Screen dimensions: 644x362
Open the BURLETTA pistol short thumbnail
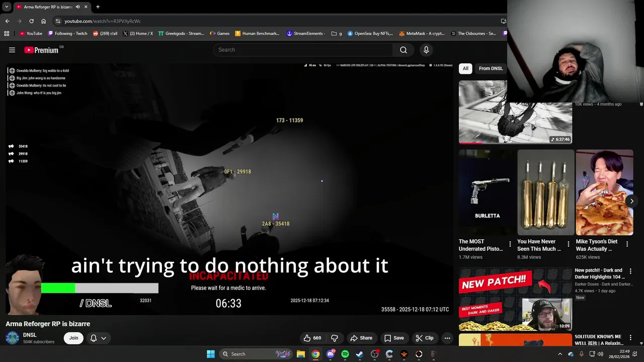tap(487, 192)
